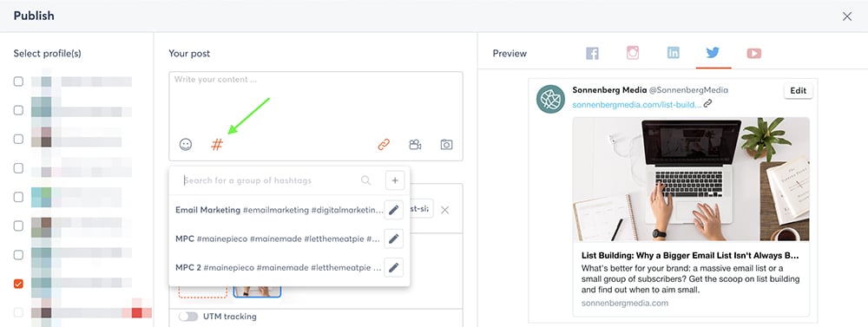Click the Edit button in preview
Screen dimensions: 868x327
click(x=799, y=91)
